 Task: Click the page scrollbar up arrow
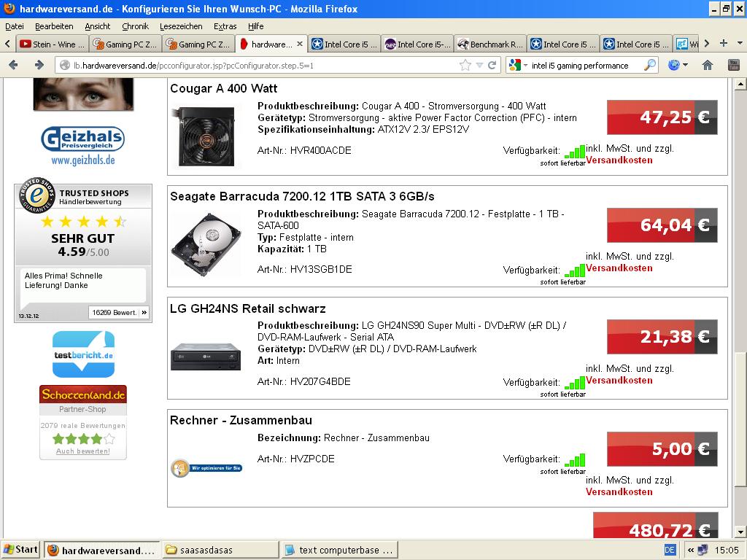coord(740,85)
